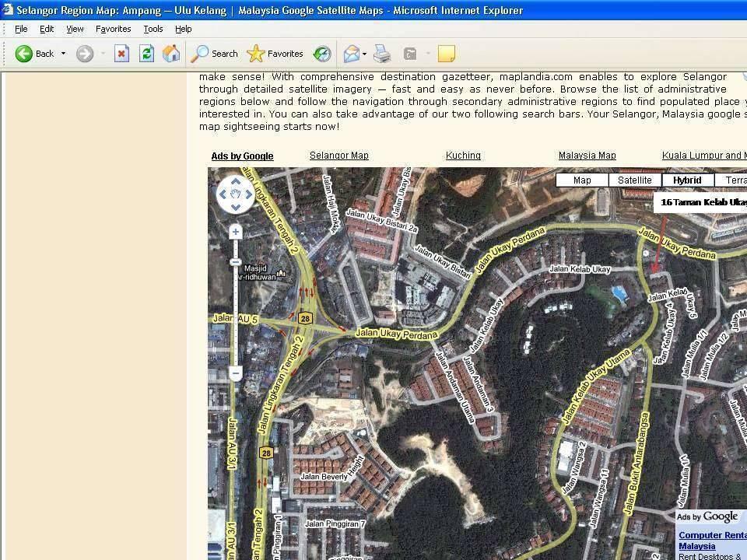Screen dimensions: 747x560
Task: Open the Favorites star pane
Action: coord(275,54)
